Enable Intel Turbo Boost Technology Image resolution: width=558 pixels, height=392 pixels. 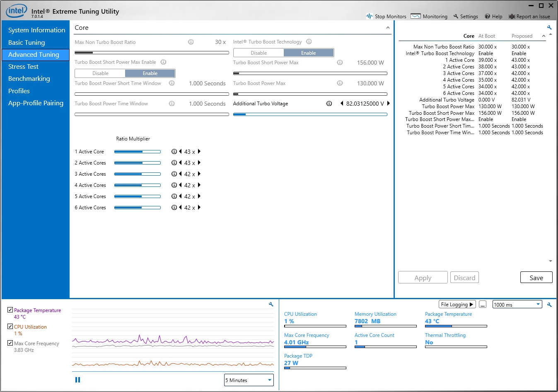309,53
